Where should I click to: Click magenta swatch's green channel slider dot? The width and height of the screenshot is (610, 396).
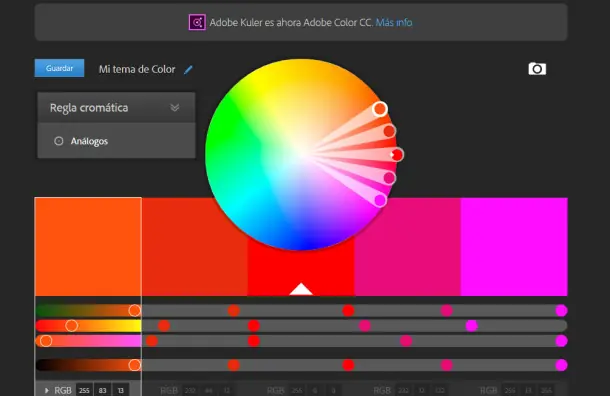(472, 326)
